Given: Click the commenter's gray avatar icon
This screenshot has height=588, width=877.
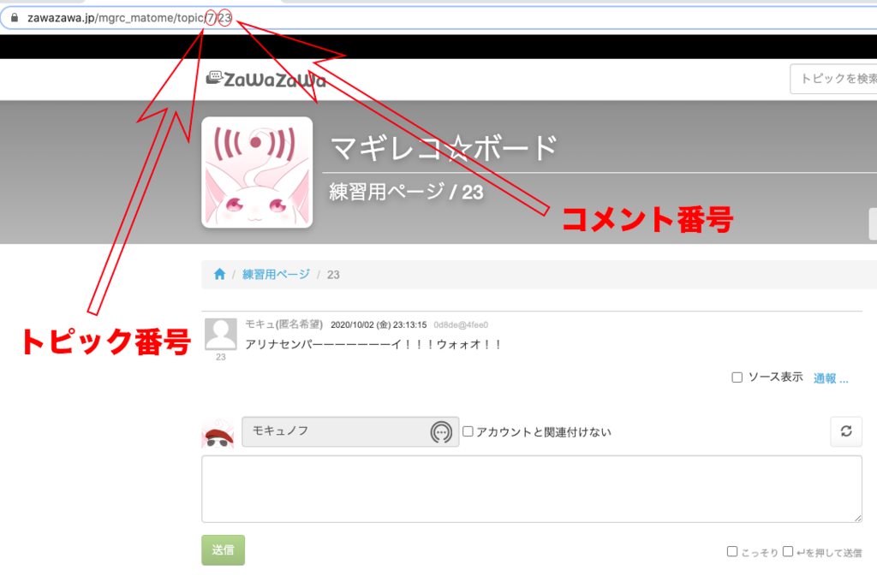Looking at the screenshot, I should [x=221, y=334].
